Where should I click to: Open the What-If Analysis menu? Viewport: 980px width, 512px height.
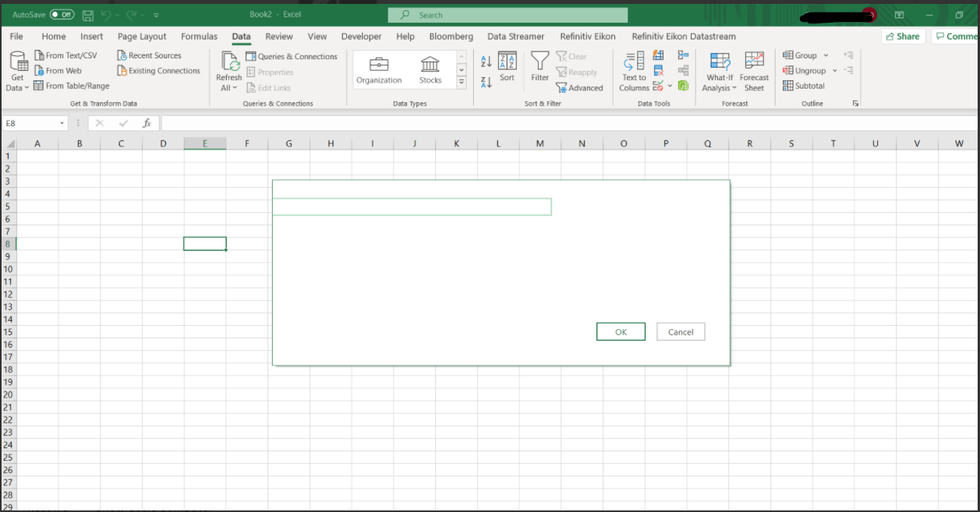click(720, 72)
